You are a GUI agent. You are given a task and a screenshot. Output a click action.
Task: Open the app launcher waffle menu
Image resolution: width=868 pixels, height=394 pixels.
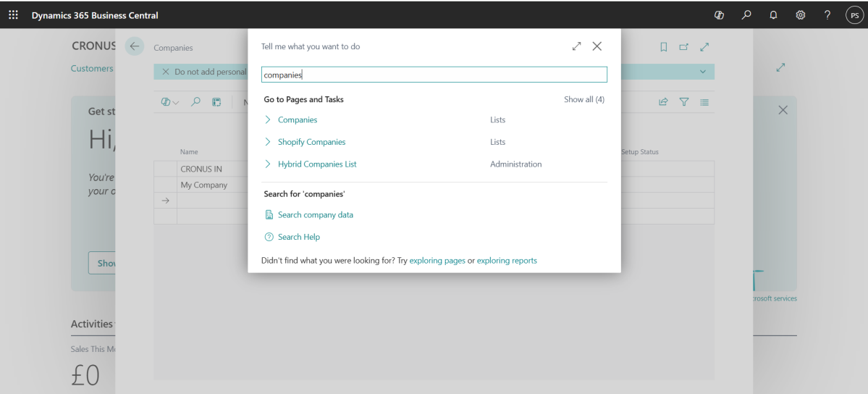[x=13, y=15]
